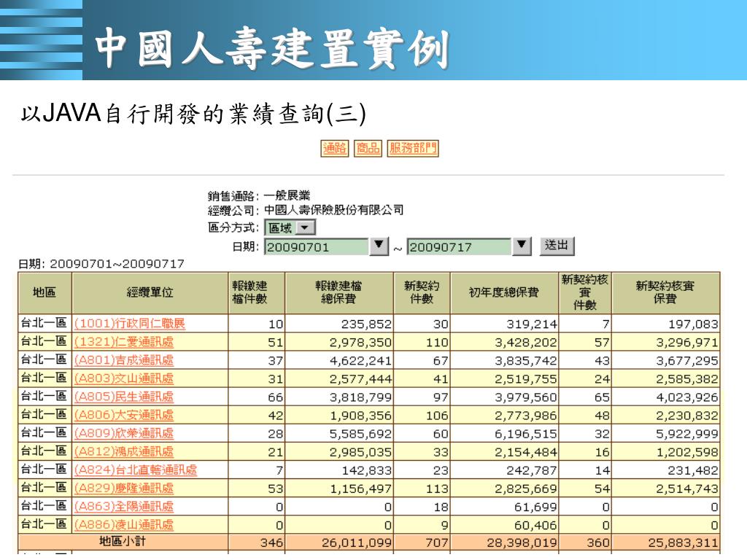Open link (A829)慶隆通訊處
This screenshot has width=747, height=560.
pos(124,488)
